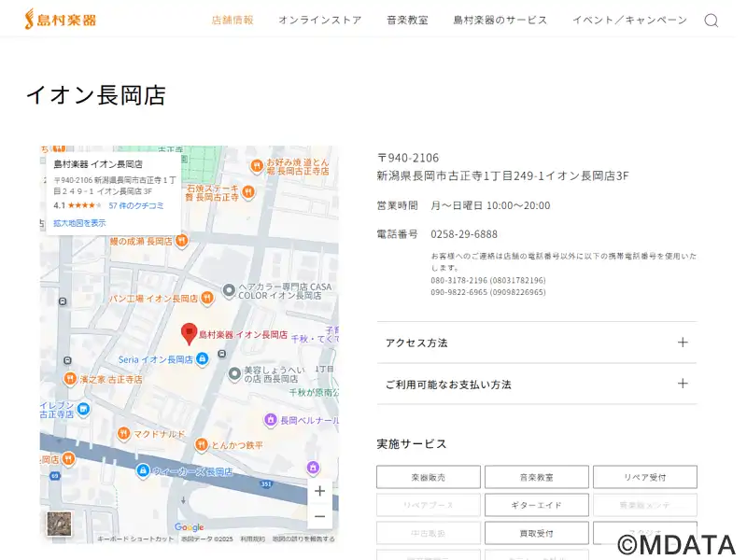This screenshot has width=747, height=560.
Task: Open the Google logo on map
Action: pyautogui.click(x=190, y=527)
